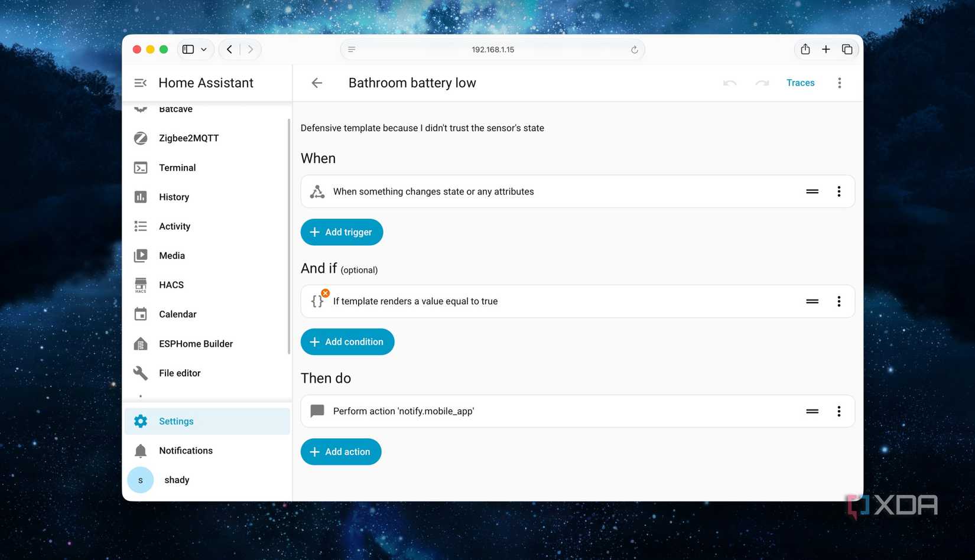The width and height of the screenshot is (975, 560).
Task: Open the automation overflow menu in header
Action: click(840, 83)
